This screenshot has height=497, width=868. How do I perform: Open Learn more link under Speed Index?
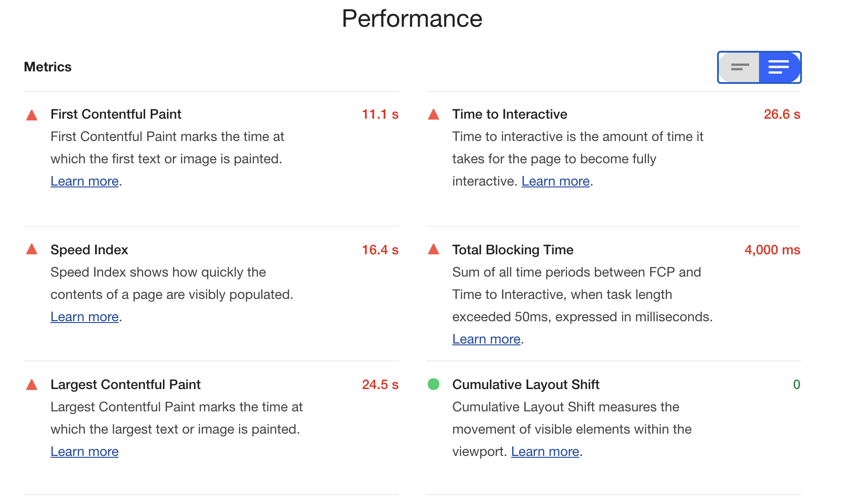click(x=84, y=317)
